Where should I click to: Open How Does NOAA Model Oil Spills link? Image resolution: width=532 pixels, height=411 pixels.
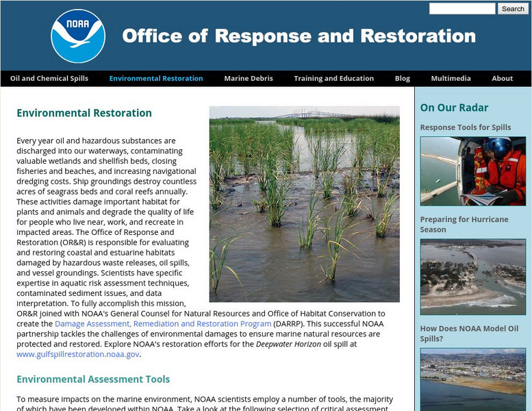click(469, 334)
